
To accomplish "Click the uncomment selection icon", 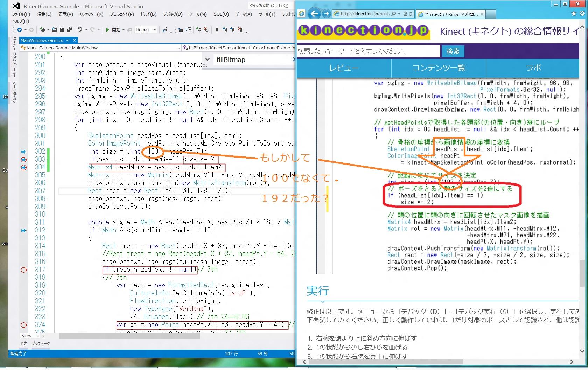I will pos(206,30).
